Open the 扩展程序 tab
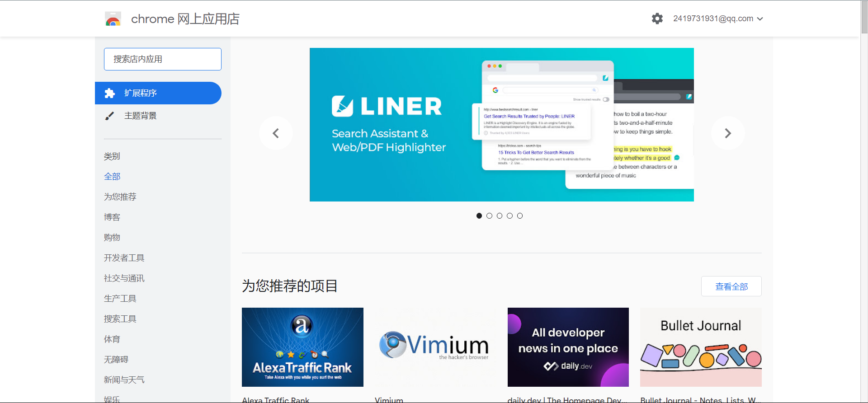Screen dimensions: 868x403 tap(158, 93)
